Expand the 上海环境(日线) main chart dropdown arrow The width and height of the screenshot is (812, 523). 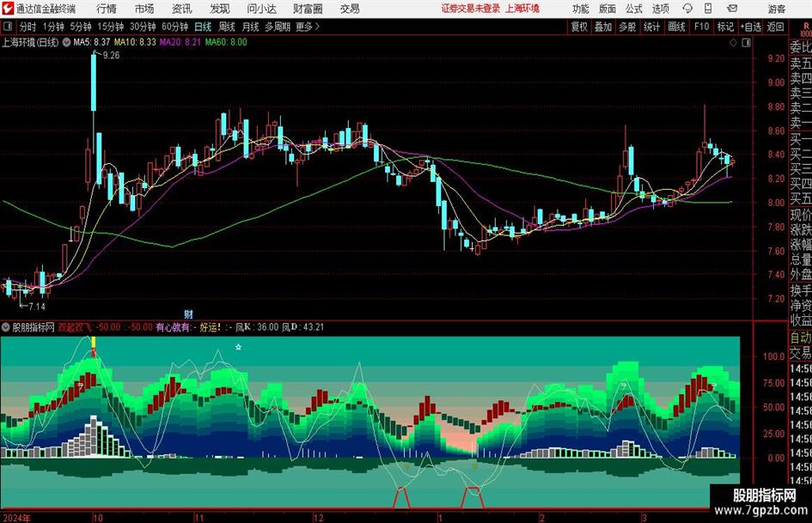point(66,42)
